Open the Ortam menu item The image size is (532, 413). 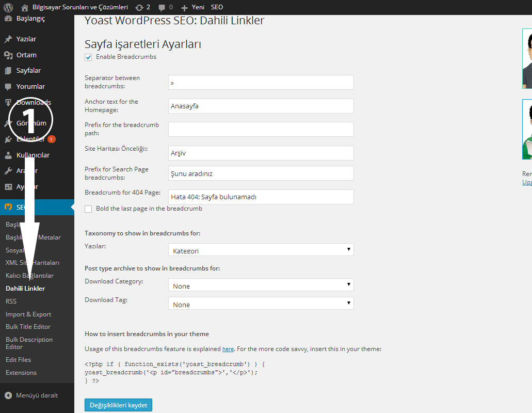pyautogui.click(x=26, y=55)
